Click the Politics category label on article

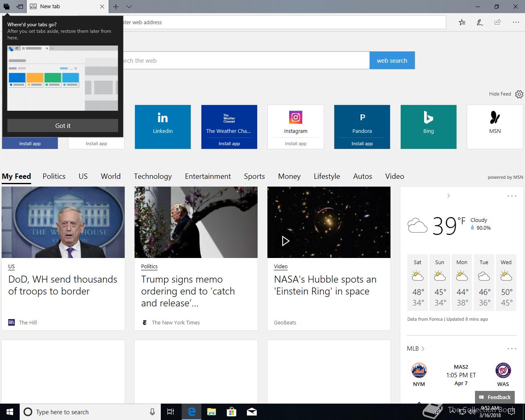pos(149,267)
